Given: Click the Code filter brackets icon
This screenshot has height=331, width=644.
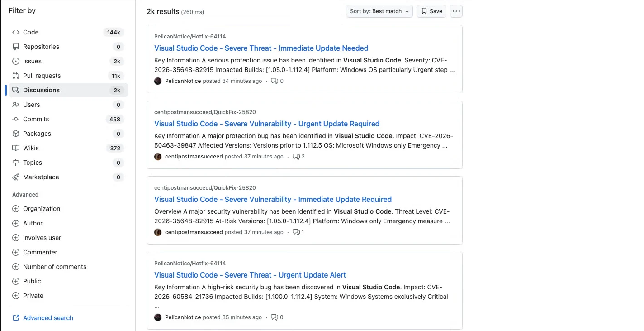Looking at the screenshot, I should tap(16, 32).
